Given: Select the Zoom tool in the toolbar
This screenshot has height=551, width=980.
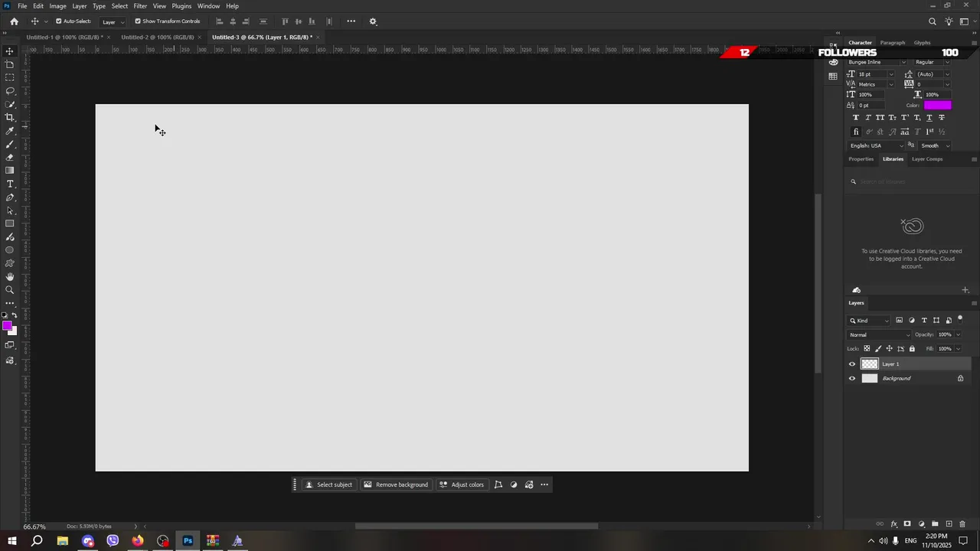Looking at the screenshot, I should coord(10,290).
